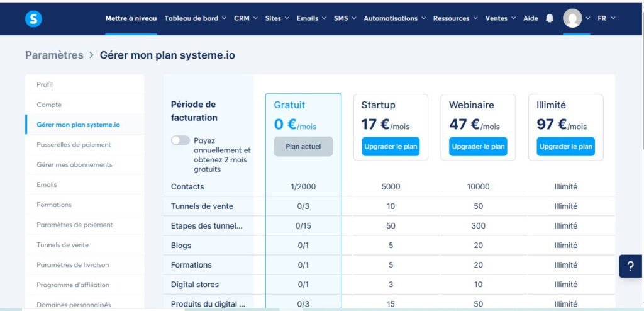
Task: Open Formations in settings sidebar
Action: click(x=85, y=205)
